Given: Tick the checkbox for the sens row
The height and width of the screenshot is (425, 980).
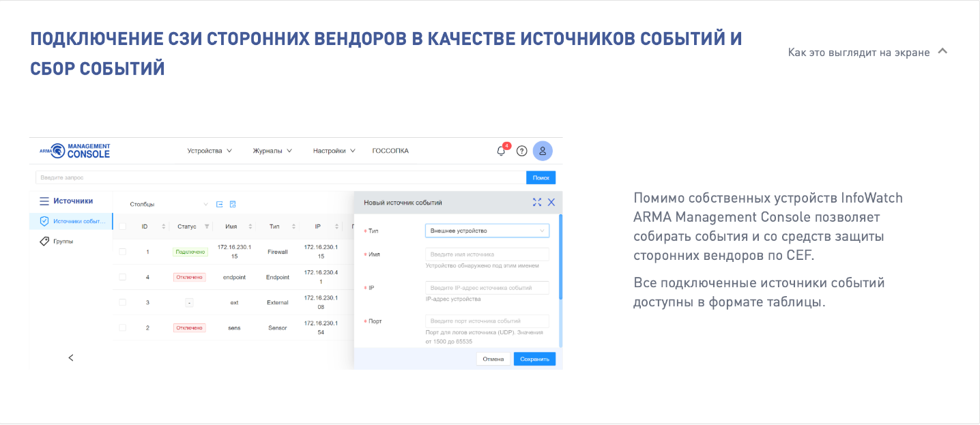Looking at the screenshot, I should [x=123, y=327].
